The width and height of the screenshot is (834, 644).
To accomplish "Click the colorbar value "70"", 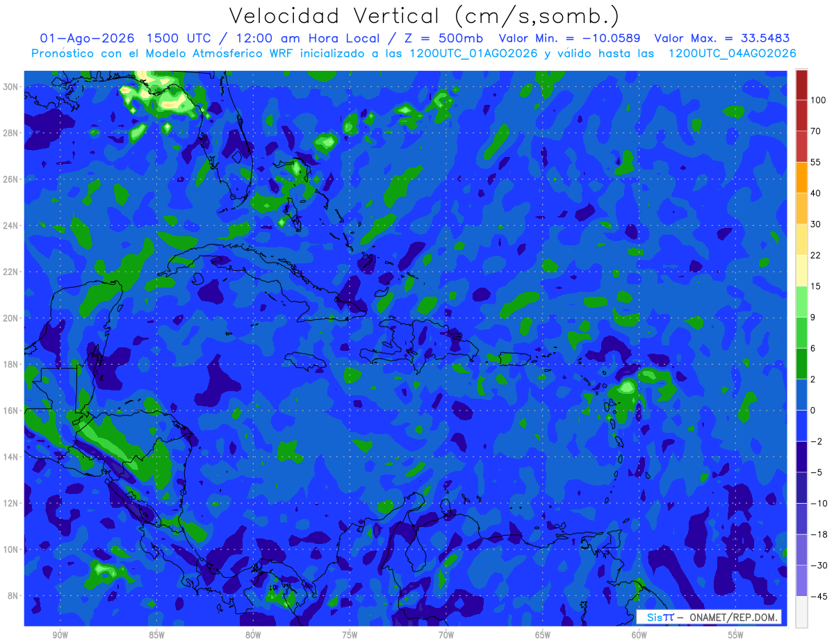I will (816, 131).
